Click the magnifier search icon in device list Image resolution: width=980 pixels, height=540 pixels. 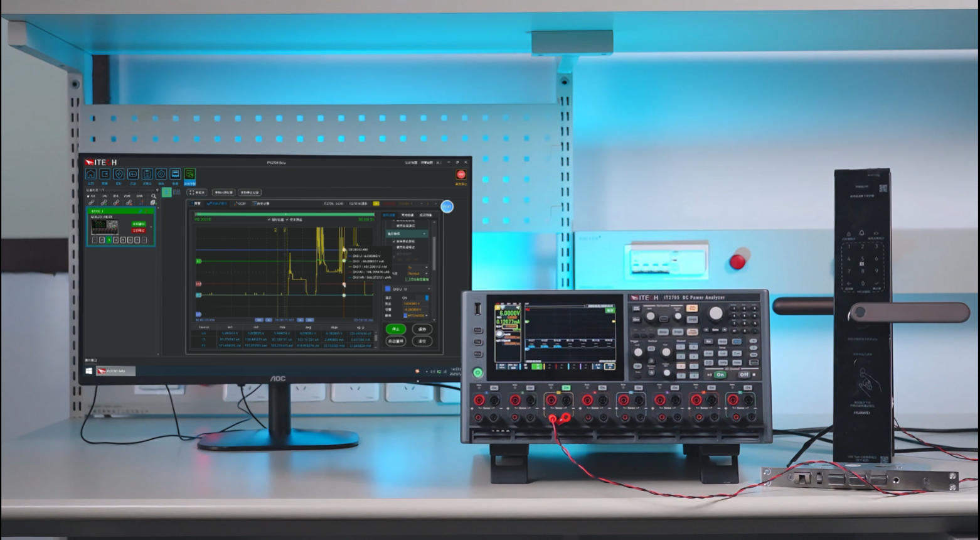click(154, 196)
